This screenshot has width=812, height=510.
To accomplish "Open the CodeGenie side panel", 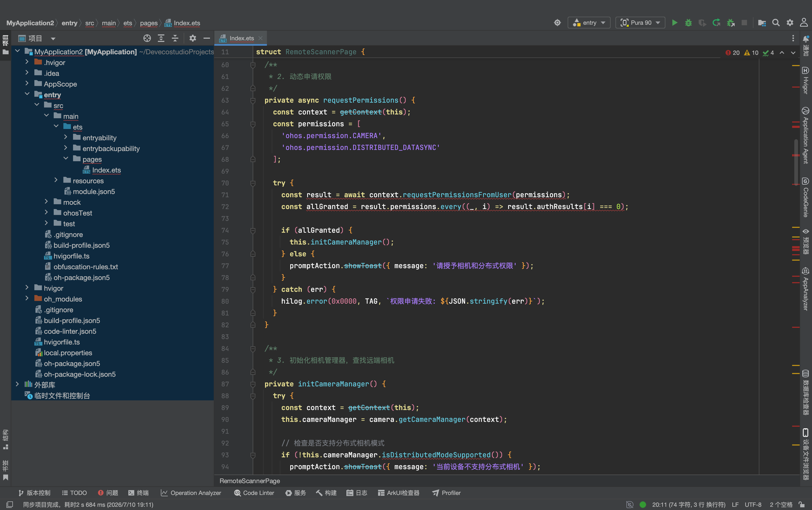I will point(806,198).
